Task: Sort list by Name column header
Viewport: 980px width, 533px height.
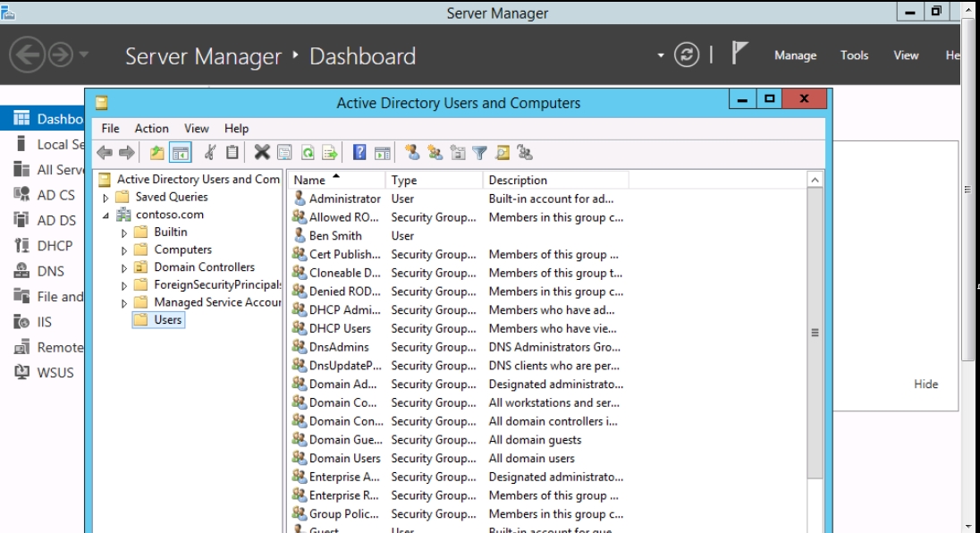Action: pyautogui.click(x=335, y=180)
